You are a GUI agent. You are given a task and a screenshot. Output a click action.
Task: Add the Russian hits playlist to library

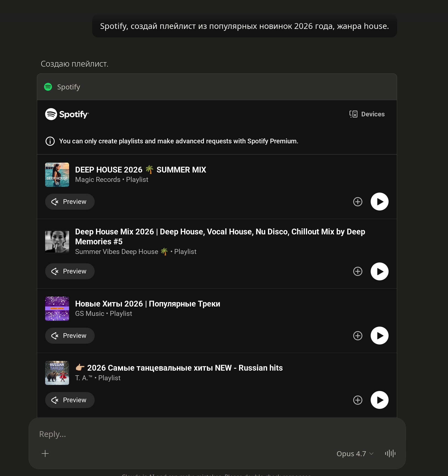(357, 400)
